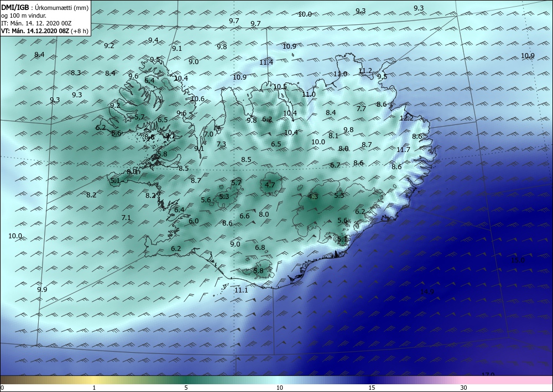Image resolution: width=553 pixels, height=392 pixels.
Task: Click the legend tick label 0
Action: click(x=2, y=388)
